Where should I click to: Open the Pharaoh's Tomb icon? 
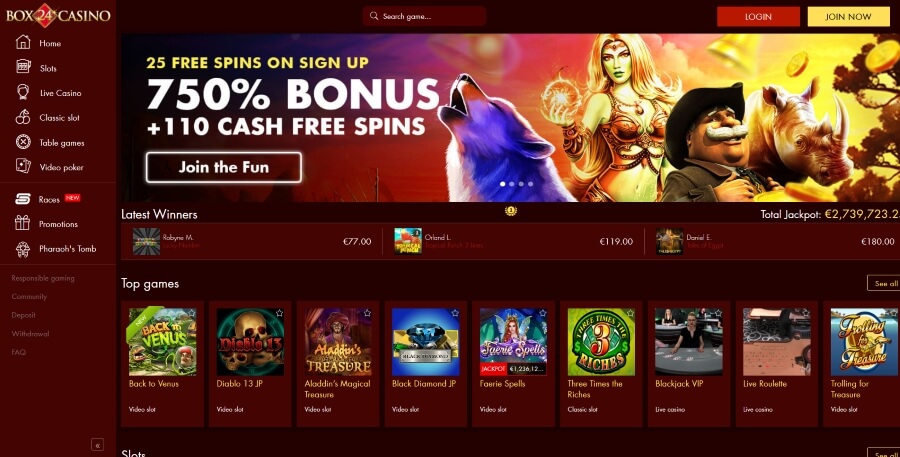[22, 249]
